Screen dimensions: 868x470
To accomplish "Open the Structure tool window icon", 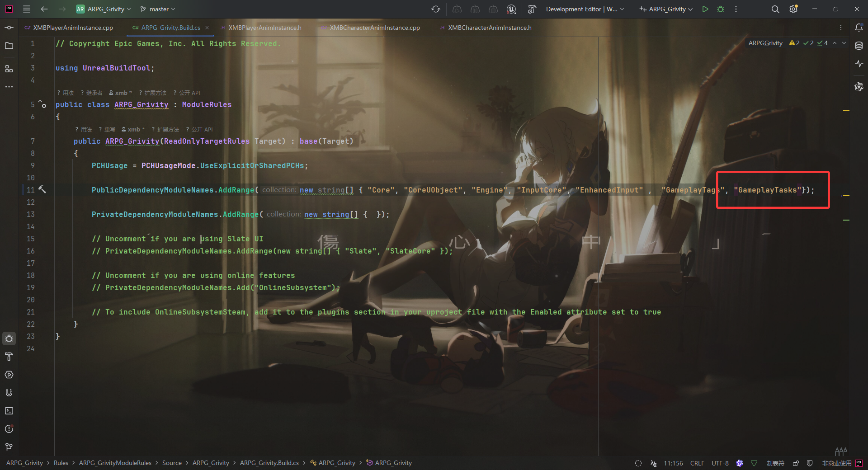I will click(x=9, y=69).
